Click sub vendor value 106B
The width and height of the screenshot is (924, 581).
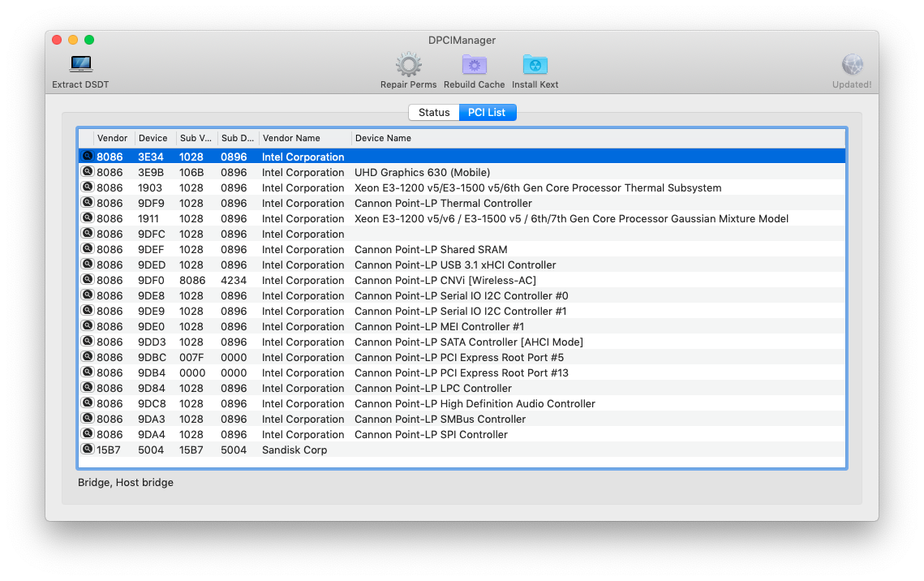tap(191, 173)
